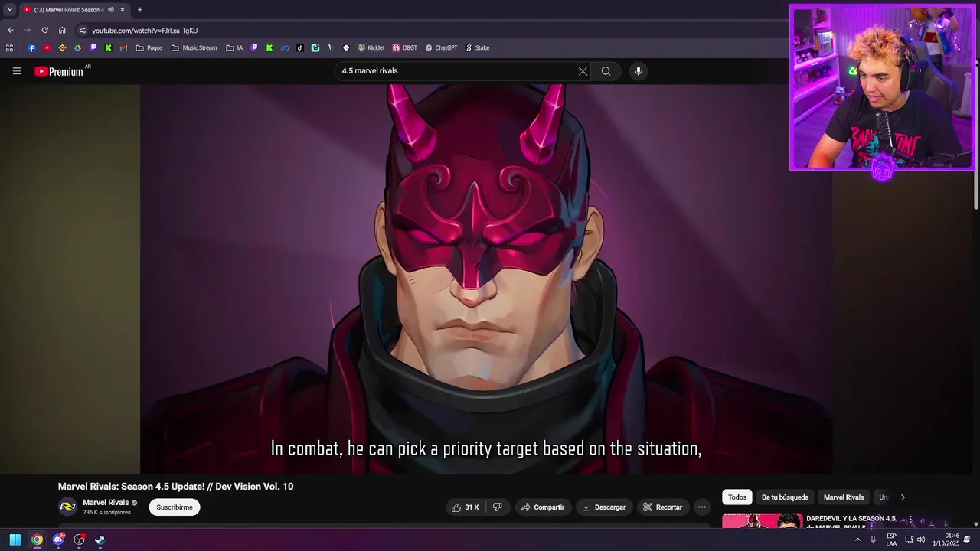980x551 pixels.
Task: Open the Stake bookmark
Action: [x=478, y=47]
